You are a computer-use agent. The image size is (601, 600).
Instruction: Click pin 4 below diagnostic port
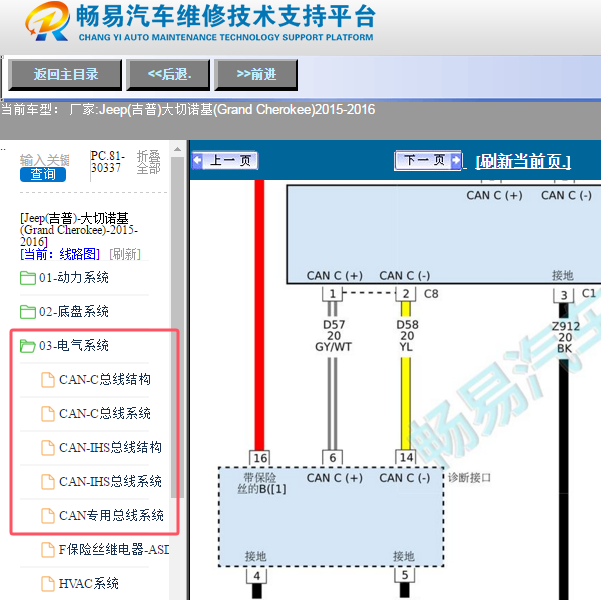click(x=256, y=576)
